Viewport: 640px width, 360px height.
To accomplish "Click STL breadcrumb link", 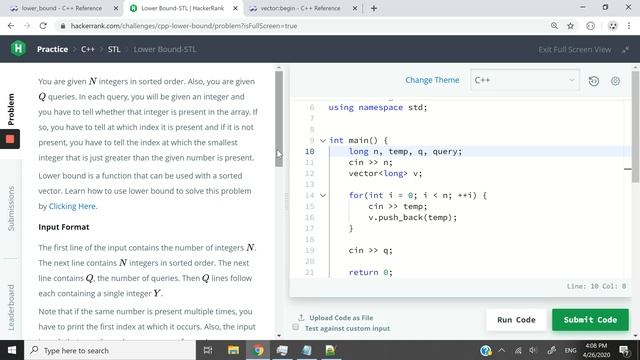I will [114, 49].
